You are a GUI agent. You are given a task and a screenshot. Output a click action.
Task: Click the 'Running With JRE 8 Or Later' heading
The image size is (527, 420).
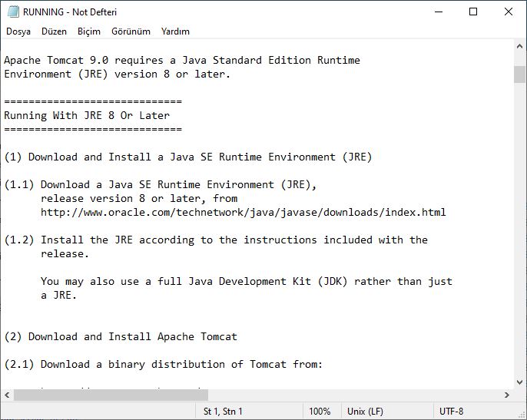click(87, 116)
